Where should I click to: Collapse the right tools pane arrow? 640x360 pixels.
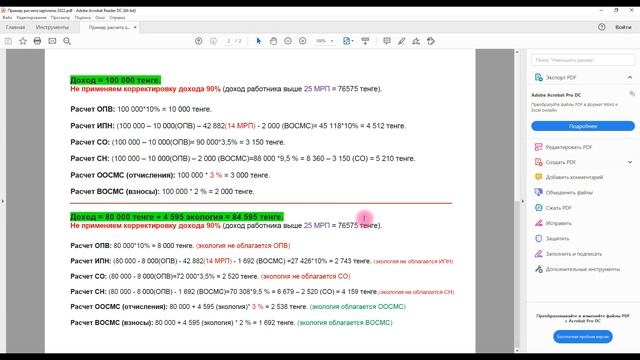click(522, 201)
